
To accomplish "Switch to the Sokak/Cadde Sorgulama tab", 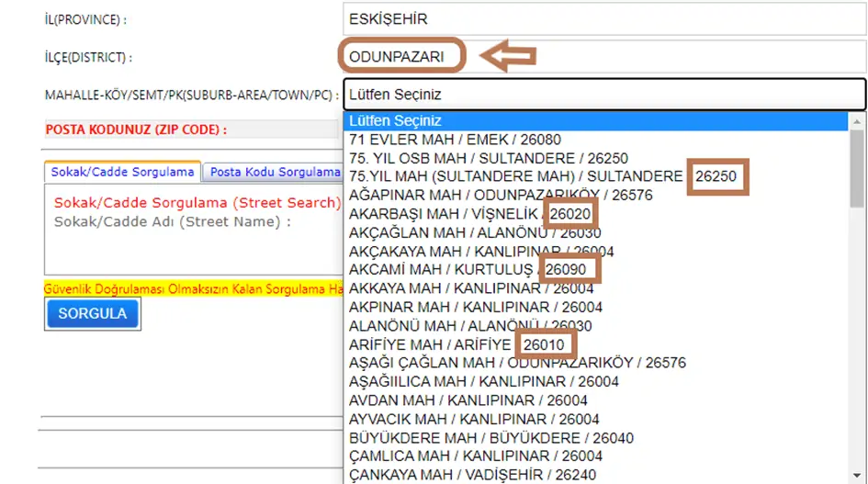I will (x=122, y=172).
